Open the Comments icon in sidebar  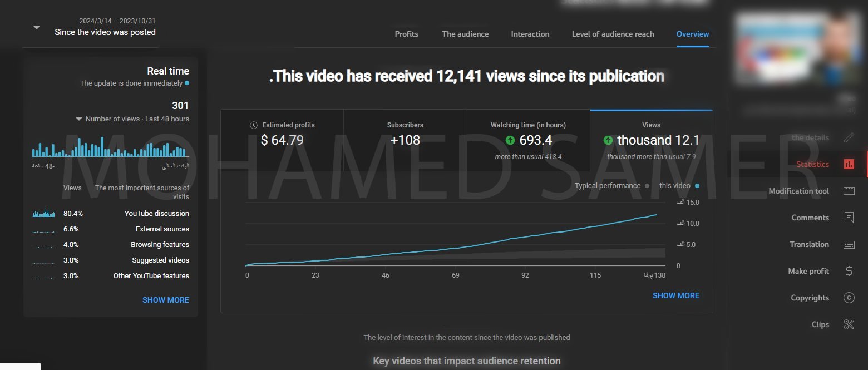click(849, 218)
